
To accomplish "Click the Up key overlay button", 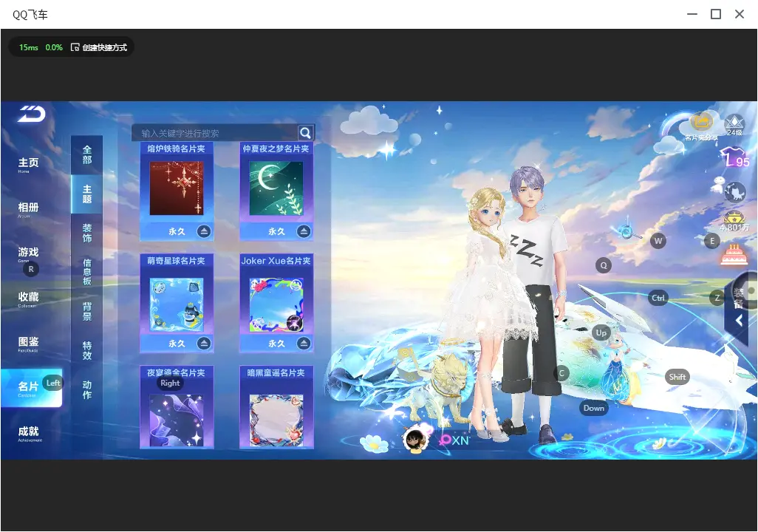I will (601, 332).
